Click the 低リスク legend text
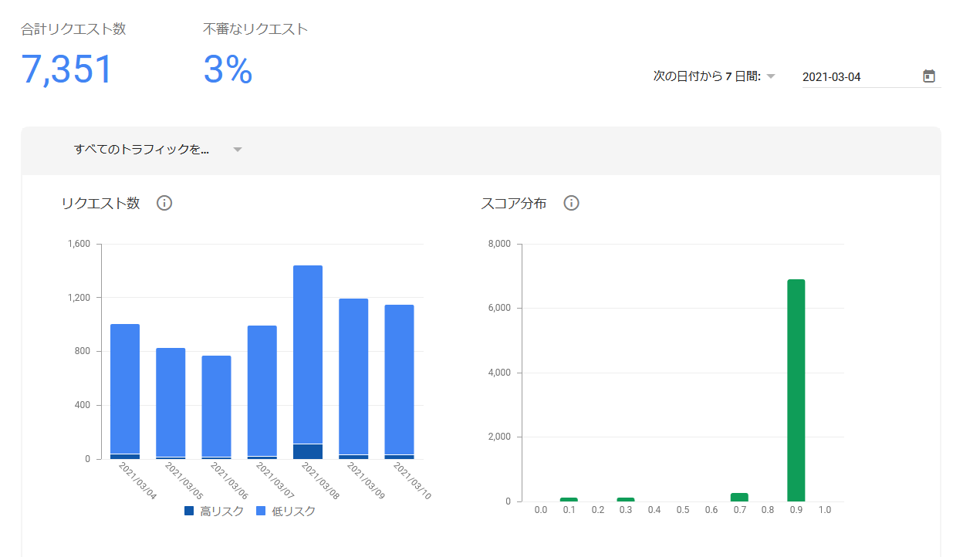The image size is (980, 557). pyautogui.click(x=293, y=511)
